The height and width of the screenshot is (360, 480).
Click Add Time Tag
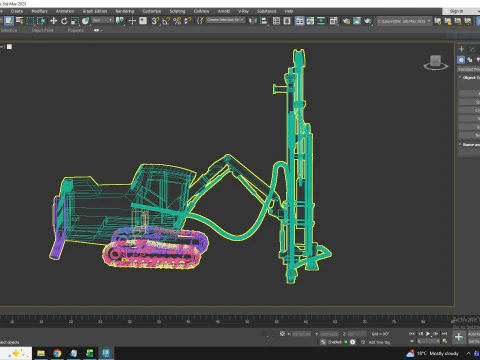tap(379, 342)
